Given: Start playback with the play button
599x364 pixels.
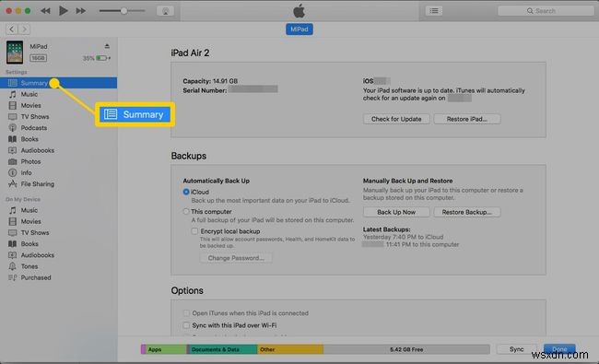Looking at the screenshot, I should pyautogui.click(x=64, y=11).
